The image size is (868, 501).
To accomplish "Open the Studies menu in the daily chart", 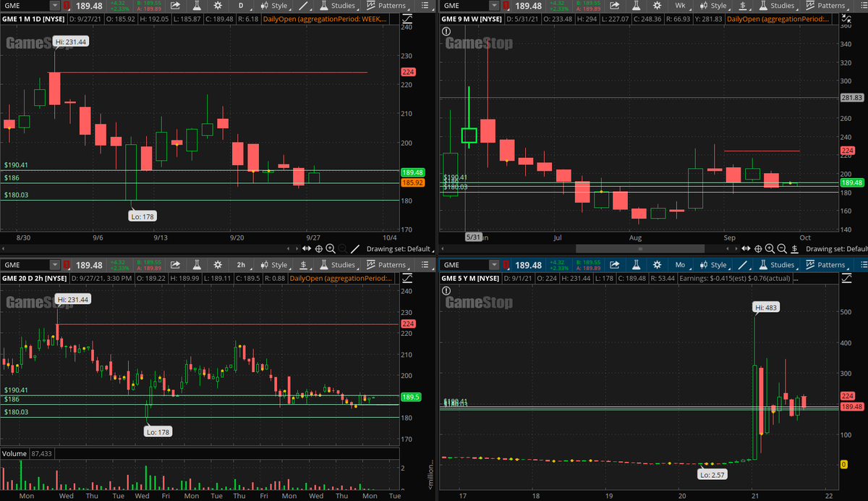I will click(338, 6).
